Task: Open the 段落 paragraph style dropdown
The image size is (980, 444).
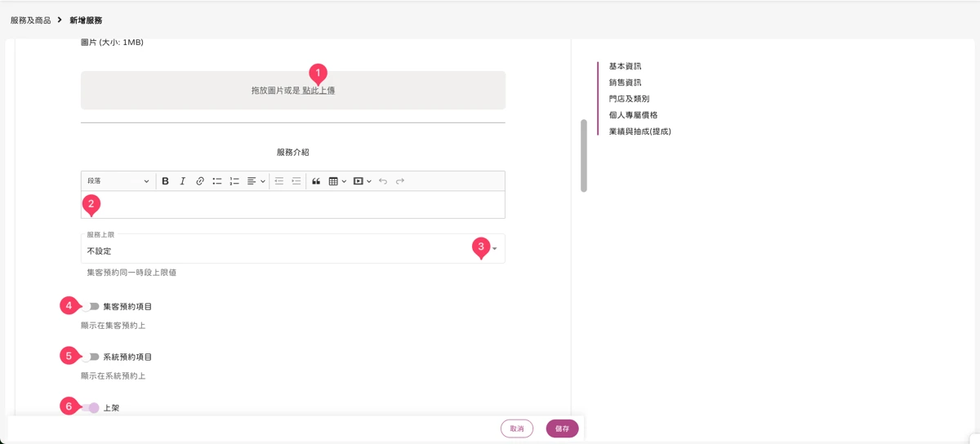Action: pos(118,181)
